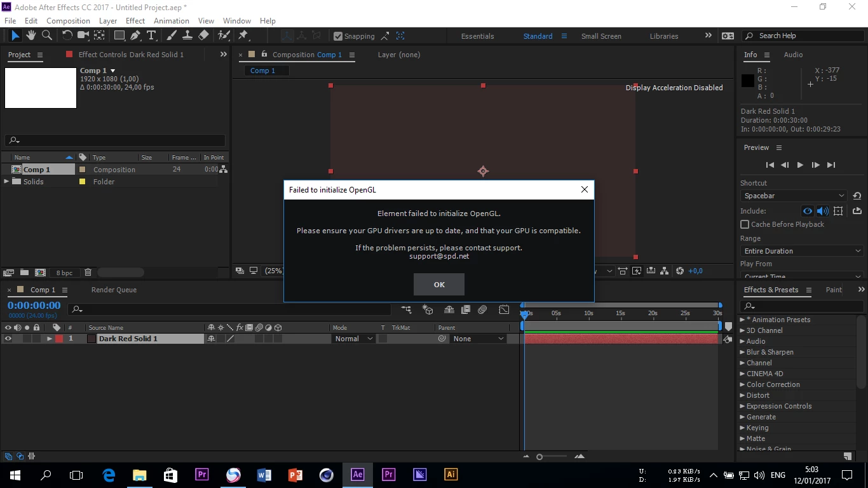Screen dimensions: 868x488
Task: Click the 8 bpc color depth button
Action: point(64,273)
